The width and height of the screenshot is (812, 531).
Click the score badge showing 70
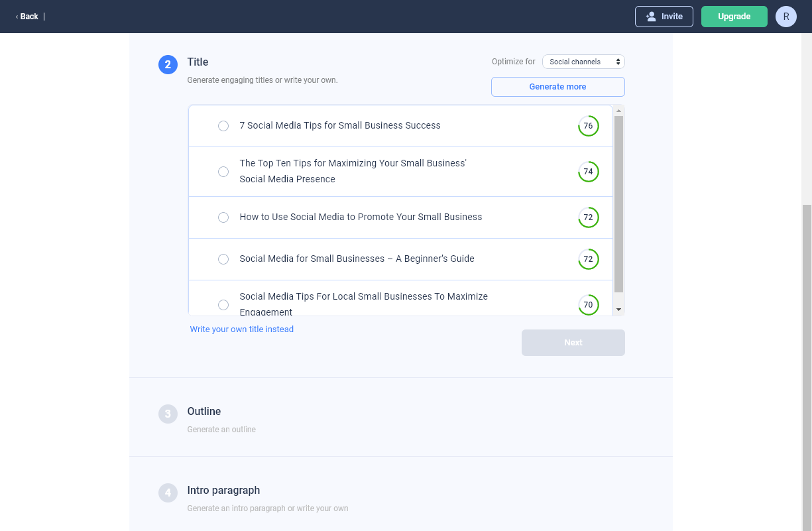tap(588, 305)
